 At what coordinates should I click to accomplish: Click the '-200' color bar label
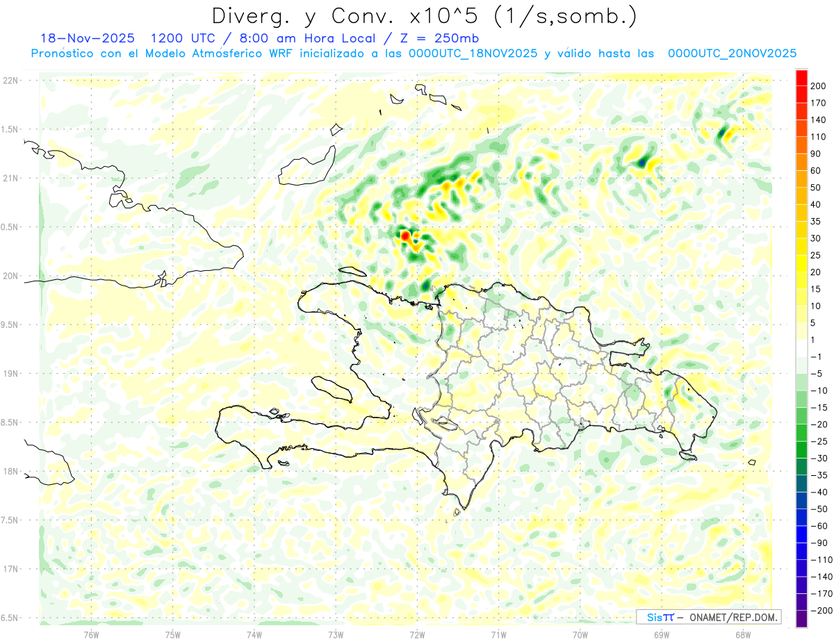pyautogui.click(x=821, y=610)
